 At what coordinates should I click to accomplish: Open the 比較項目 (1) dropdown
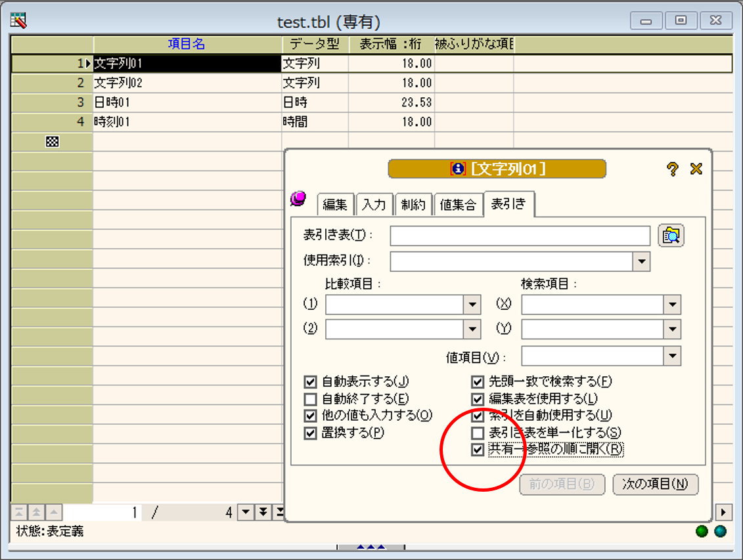[472, 305]
